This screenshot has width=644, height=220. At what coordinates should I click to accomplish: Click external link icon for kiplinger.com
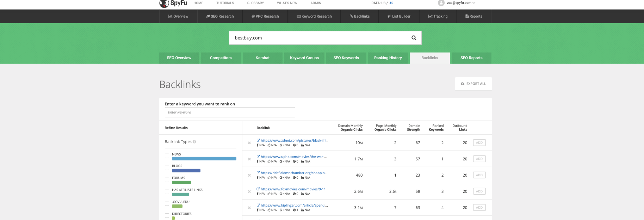tap(258, 205)
